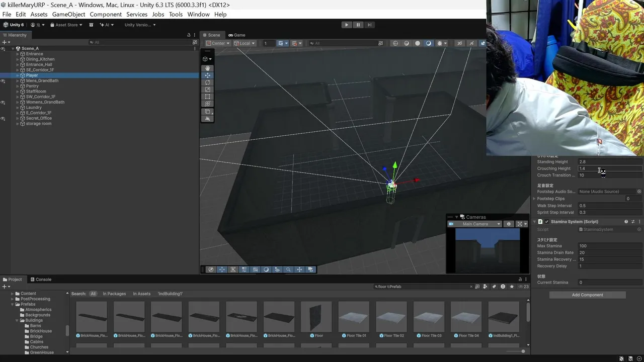The height and width of the screenshot is (362, 644).
Task: Click the Play button
Action: [x=346, y=25]
